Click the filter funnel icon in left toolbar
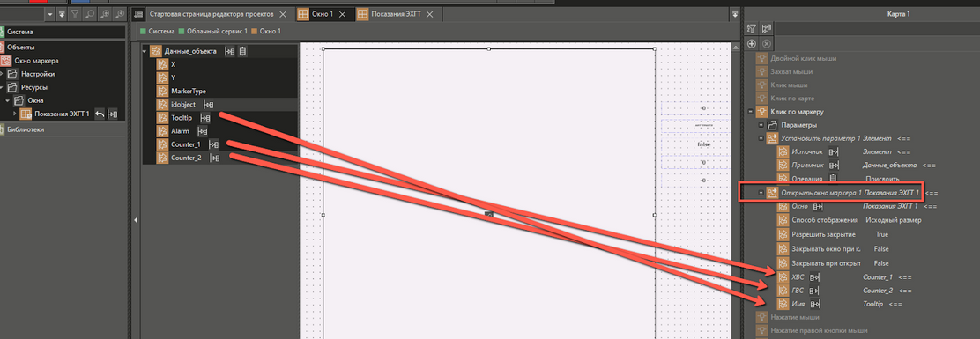Viewport: 980px width, 339px height. 74,14
